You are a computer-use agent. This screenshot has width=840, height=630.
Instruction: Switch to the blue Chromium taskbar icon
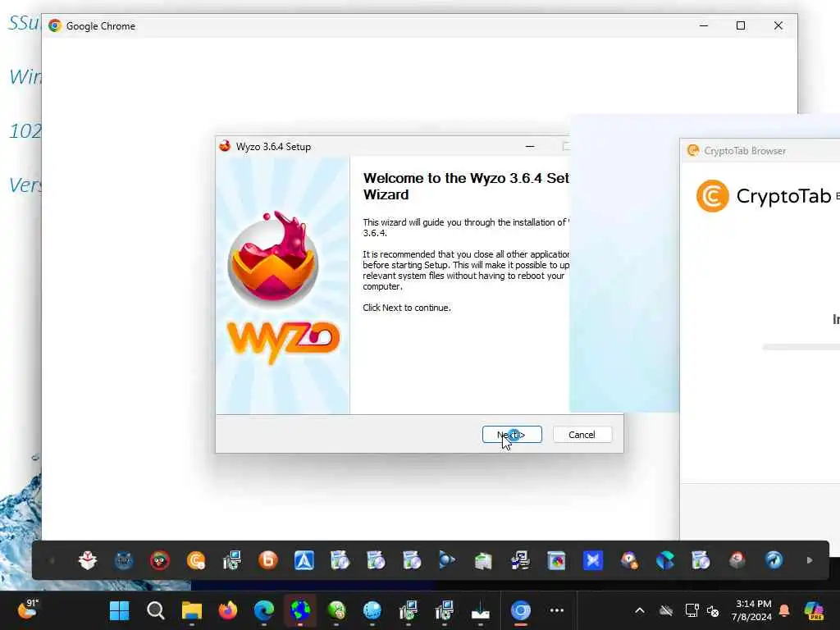click(520, 610)
